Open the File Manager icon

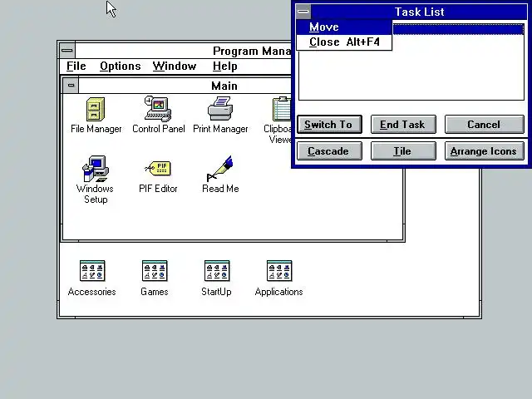click(x=96, y=110)
